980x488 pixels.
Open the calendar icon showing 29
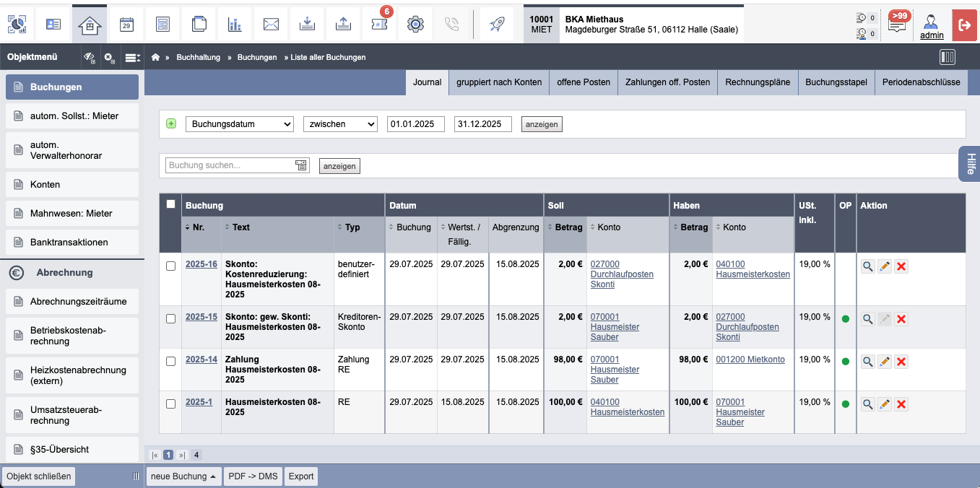click(x=126, y=25)
